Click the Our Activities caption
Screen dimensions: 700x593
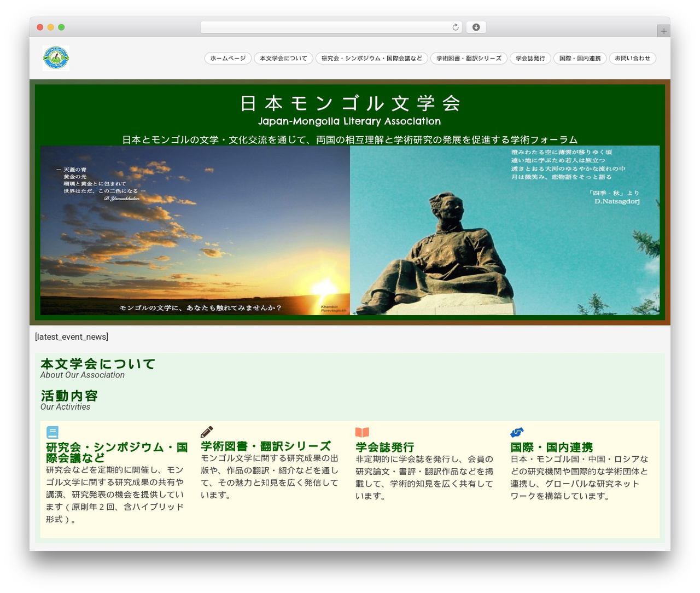pyautogui.click(x=65, y=406)
